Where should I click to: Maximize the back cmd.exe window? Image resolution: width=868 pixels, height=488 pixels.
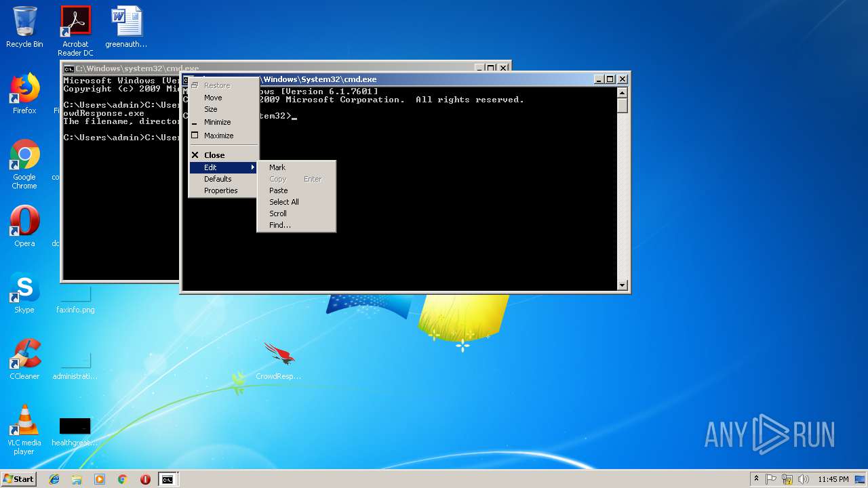(x=490, y=68)
